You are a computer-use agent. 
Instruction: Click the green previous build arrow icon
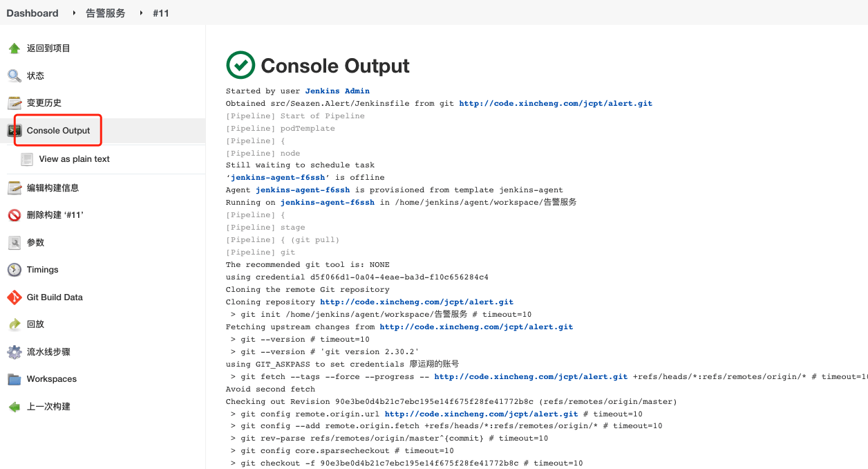pyautogui.click(x=14, y=407)
